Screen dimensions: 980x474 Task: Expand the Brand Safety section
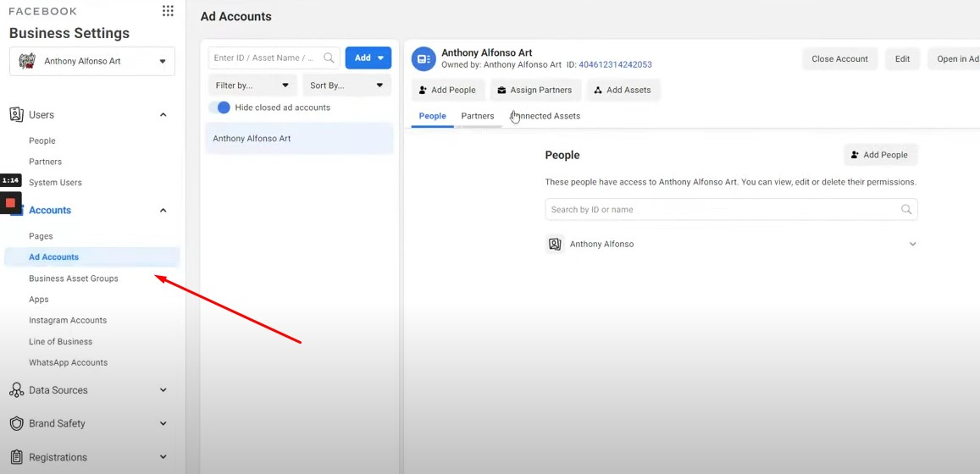pyautogui.click(x=163, y=423)
